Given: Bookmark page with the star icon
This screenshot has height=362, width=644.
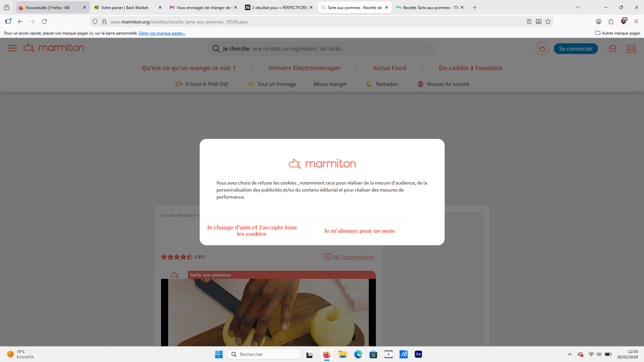Looking at the screenshot, I should (548, 22).
